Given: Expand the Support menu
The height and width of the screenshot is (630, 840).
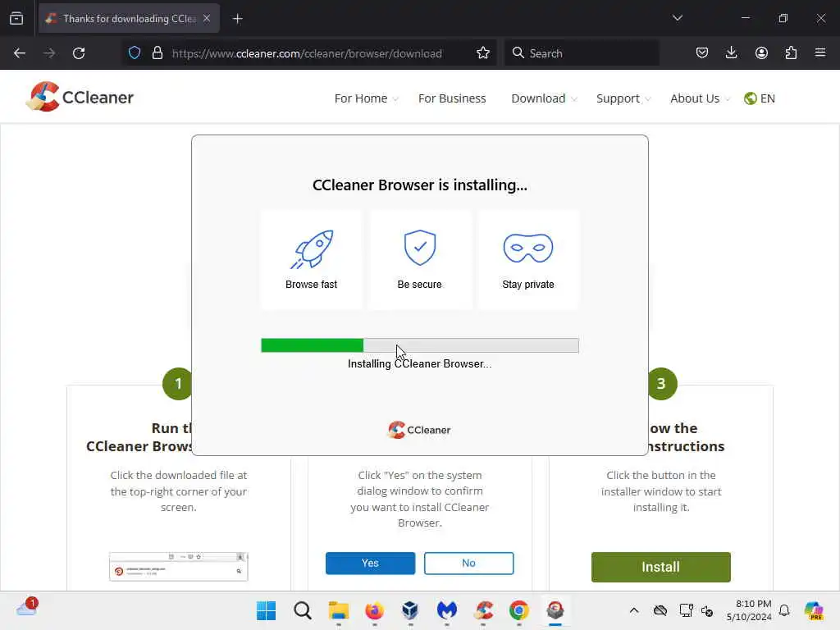Looking at the screenshot, I should click(623, 98).
